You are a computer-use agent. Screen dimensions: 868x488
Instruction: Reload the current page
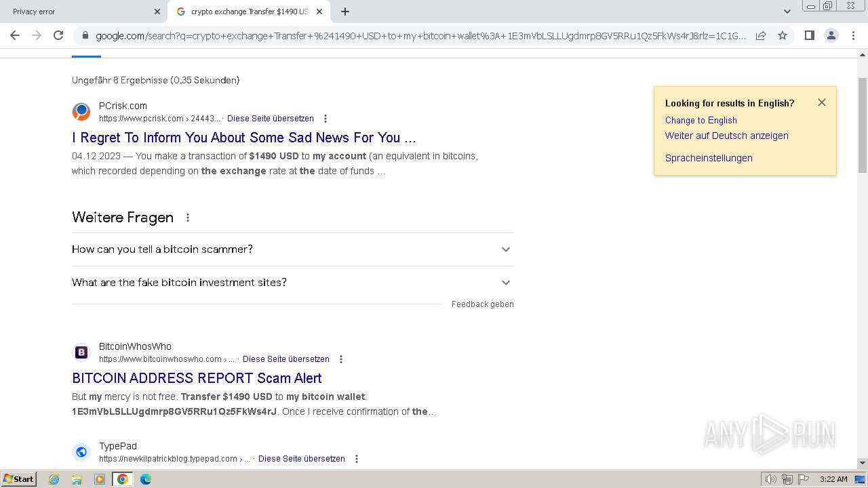(x=58, y=35)
